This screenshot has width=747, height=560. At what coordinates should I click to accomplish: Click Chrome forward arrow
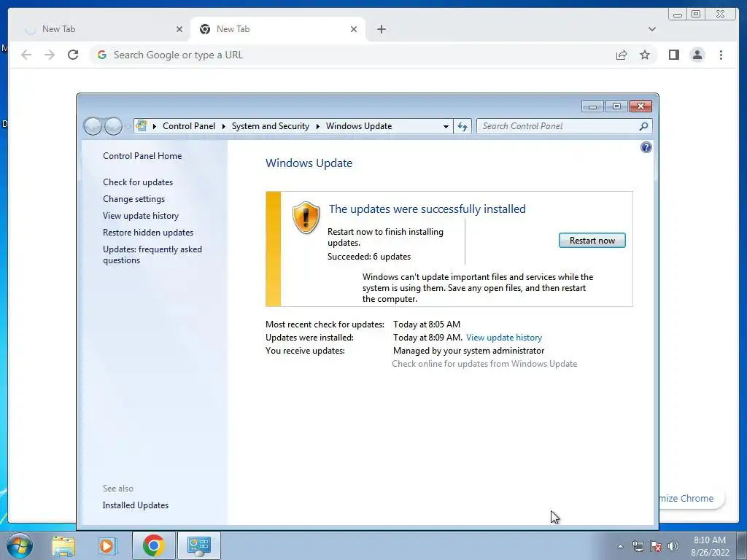(50, 55)
